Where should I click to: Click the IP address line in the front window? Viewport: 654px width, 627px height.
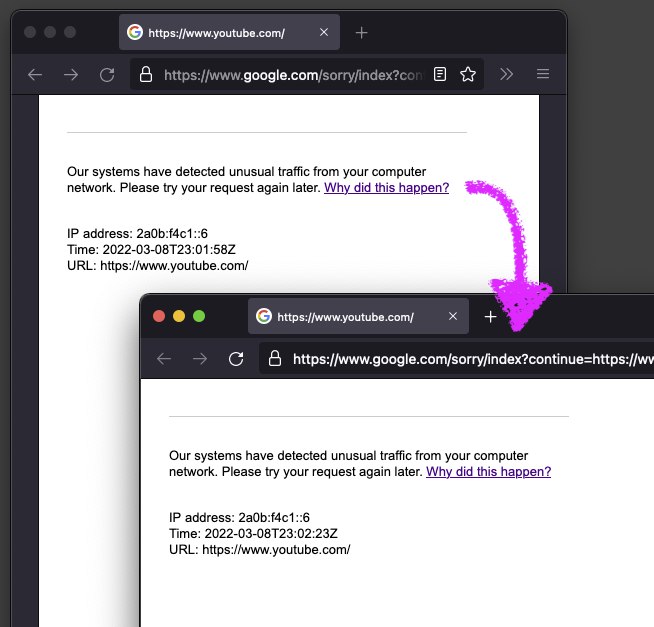tap(239, 518)
